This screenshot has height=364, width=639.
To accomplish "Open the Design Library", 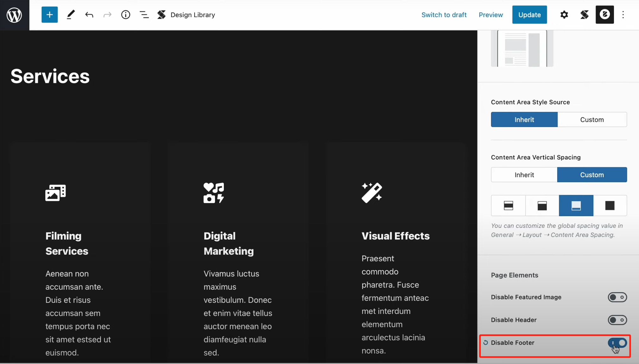I will [186, 15].
